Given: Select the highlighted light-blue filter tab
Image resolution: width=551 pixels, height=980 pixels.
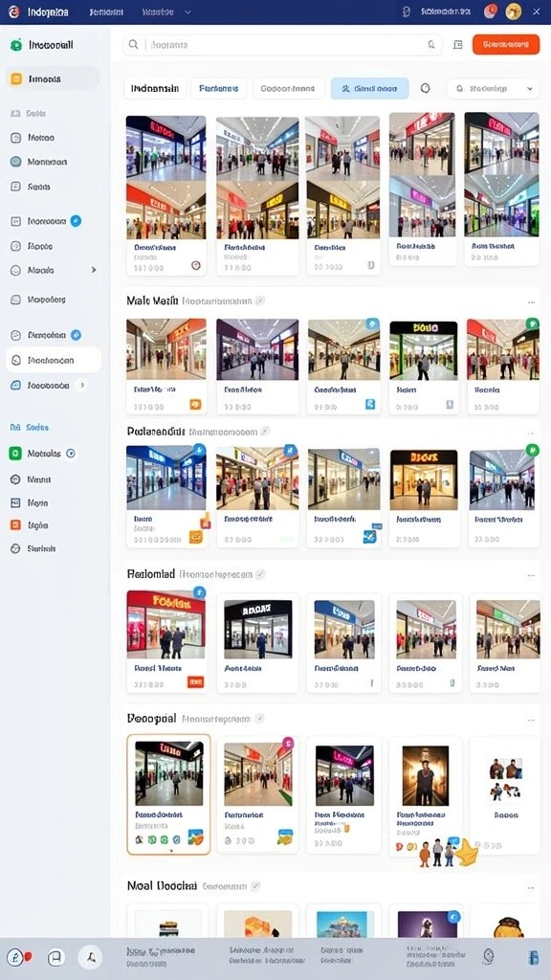Looking at the screenshot, I should click(x=369, y=89).
